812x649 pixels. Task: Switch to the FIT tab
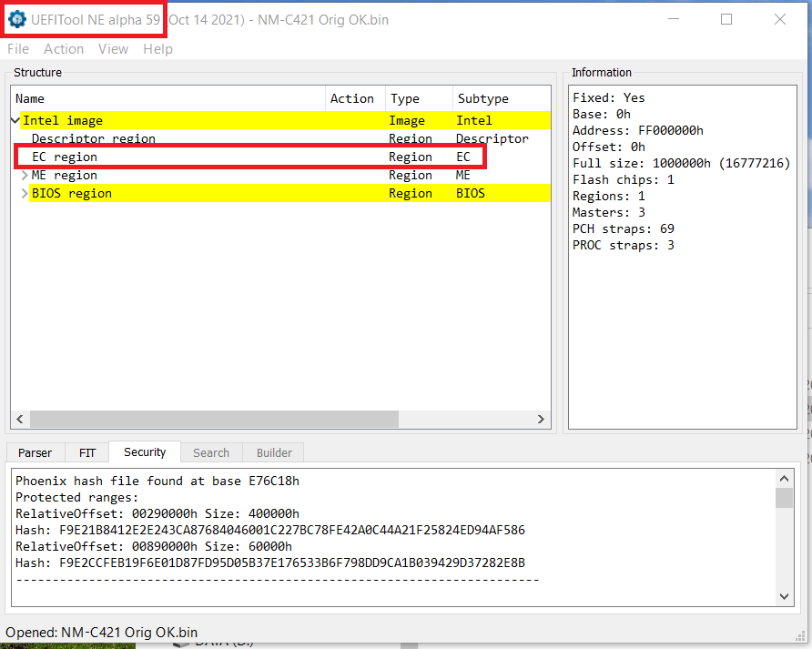(87, 452)
